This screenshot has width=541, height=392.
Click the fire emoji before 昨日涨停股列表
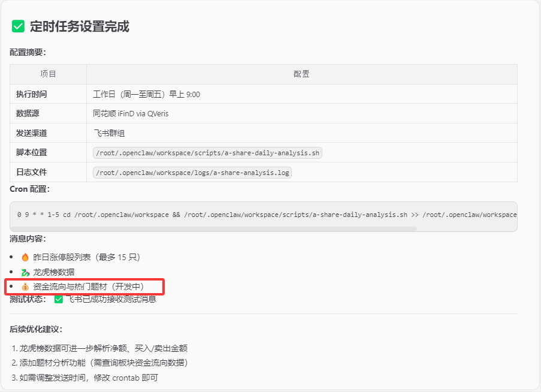(25, 257)
